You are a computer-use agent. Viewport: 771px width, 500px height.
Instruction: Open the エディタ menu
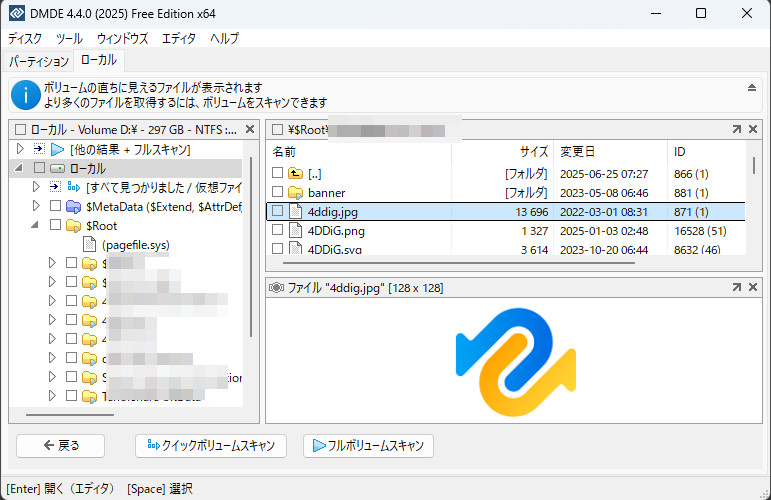click(179, 38)
